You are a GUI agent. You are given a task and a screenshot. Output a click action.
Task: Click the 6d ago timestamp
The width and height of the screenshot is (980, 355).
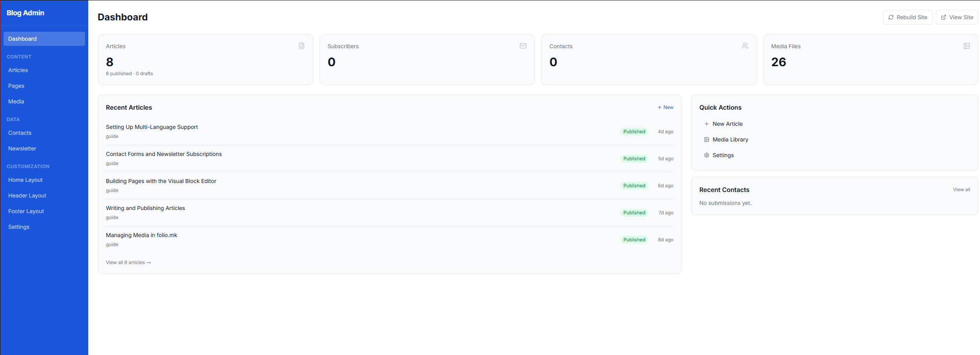point(665,186)
